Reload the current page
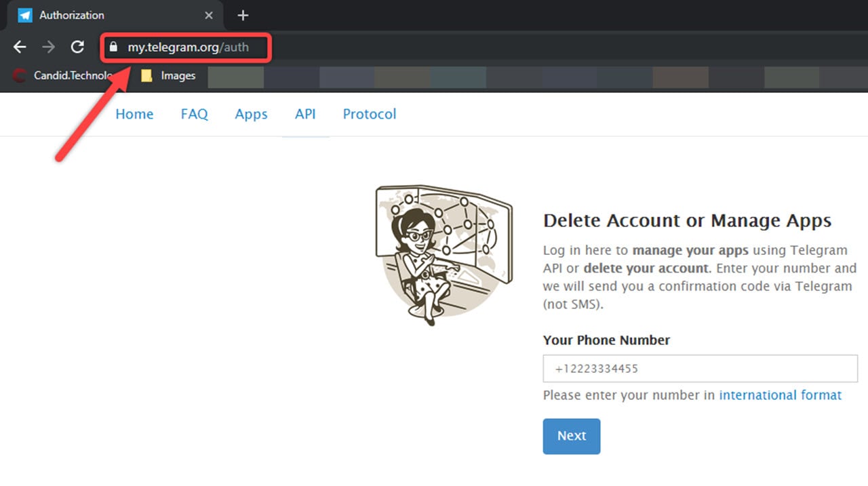The width and height of the screenshot is (868, 486). tap(77, 47)
